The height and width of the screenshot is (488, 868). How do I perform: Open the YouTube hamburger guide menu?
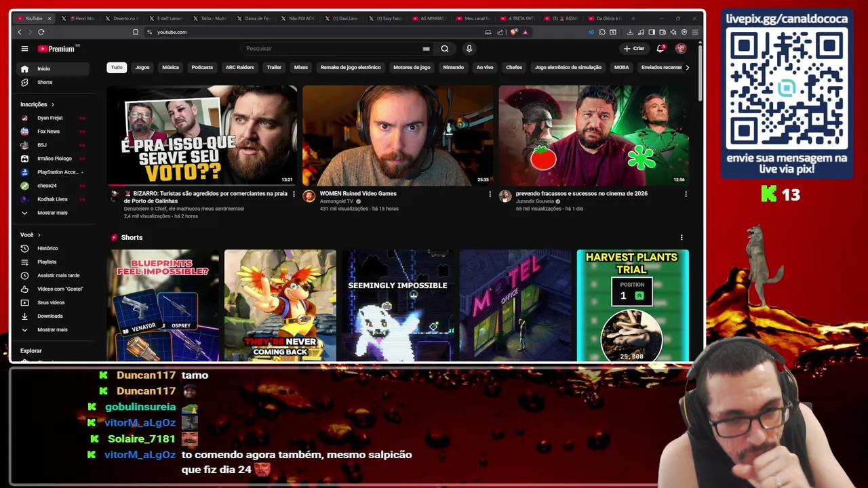[x=24, y=49]
